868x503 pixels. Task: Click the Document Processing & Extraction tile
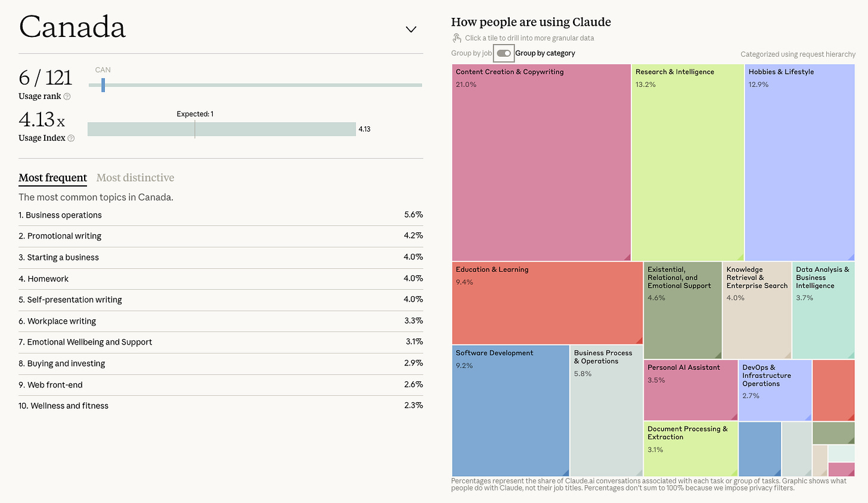pos(691,449)
